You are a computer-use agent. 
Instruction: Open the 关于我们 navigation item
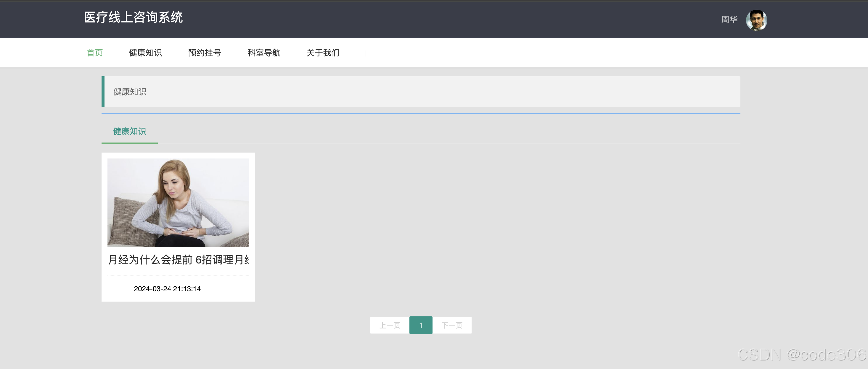(x=323, y=53)
